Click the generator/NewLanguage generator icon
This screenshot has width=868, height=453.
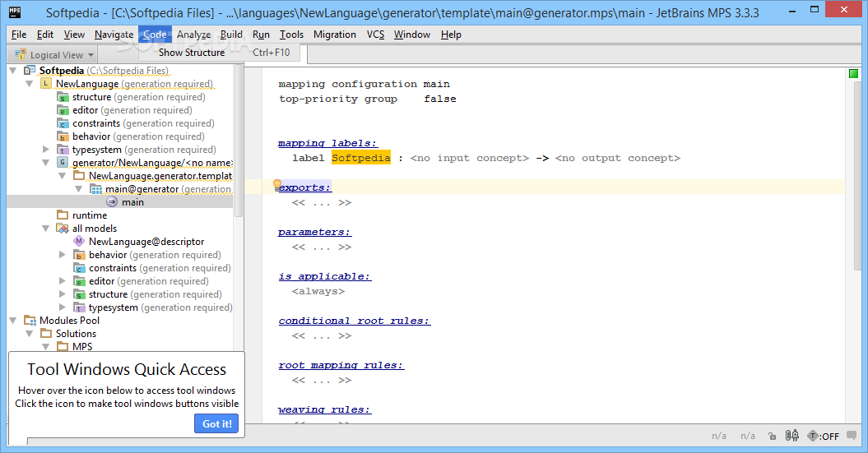[x=63, y=163]
